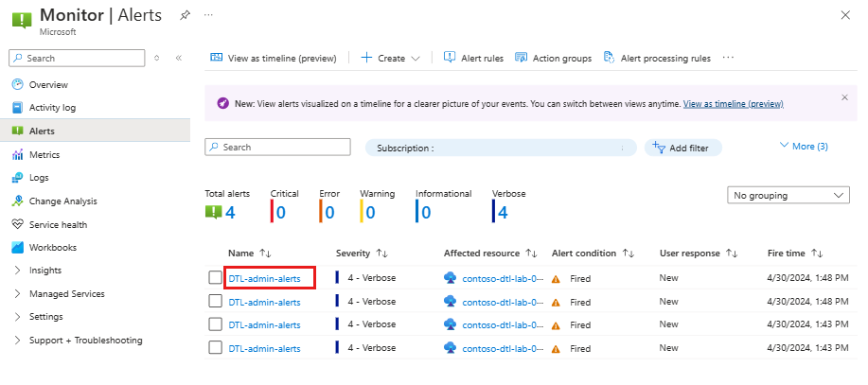Expand More (3) filters

pos(804,146)
